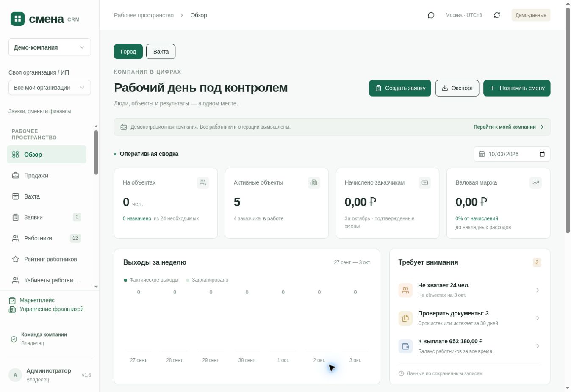
Task: Click the documents icon beside Проверить документы
Action: pos(405,318)
